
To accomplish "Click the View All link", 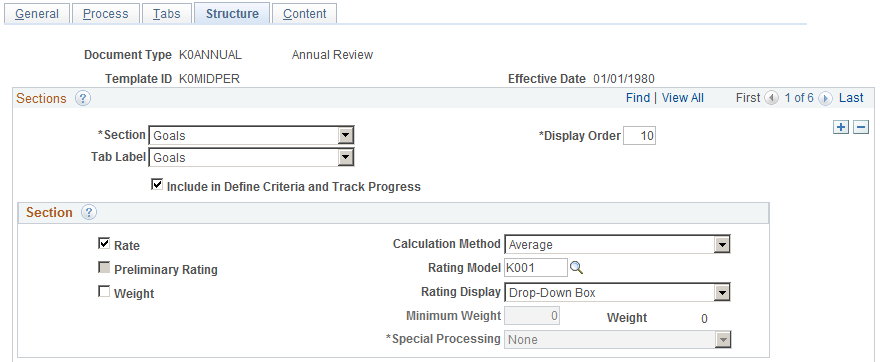I will pos(682,98).
